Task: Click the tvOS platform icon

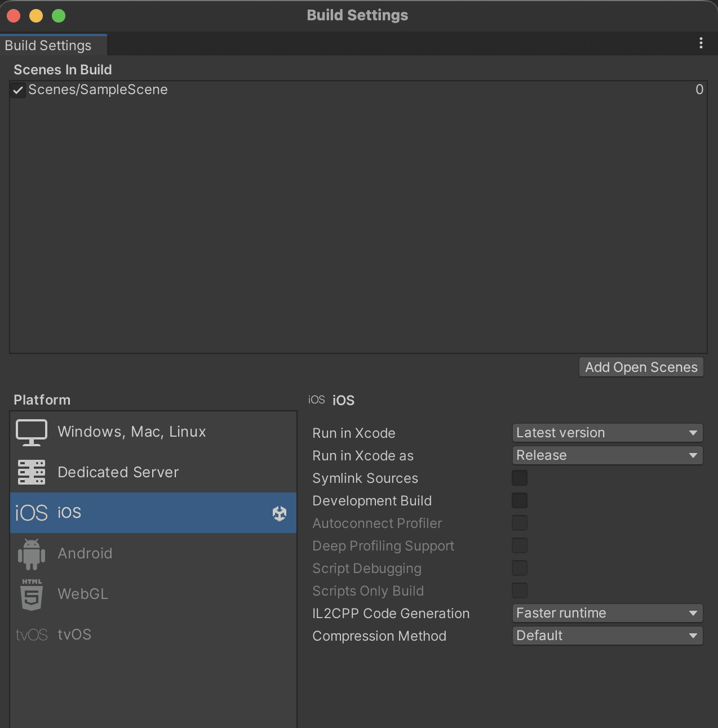Action: click(x=32, y=634)
